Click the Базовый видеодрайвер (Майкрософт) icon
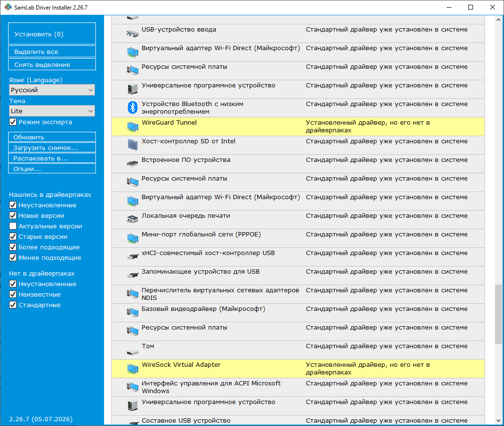Image resolution: width=504 pixels, height=426 pixels. [x=132, y=312]
